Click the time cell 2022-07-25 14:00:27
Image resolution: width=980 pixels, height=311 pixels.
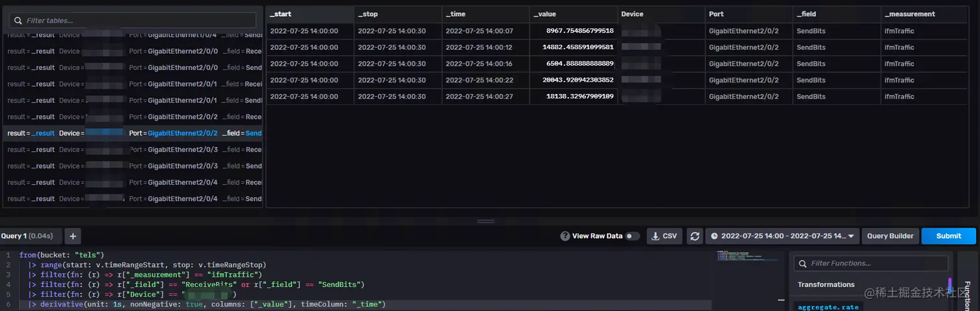tap(485, 97)
